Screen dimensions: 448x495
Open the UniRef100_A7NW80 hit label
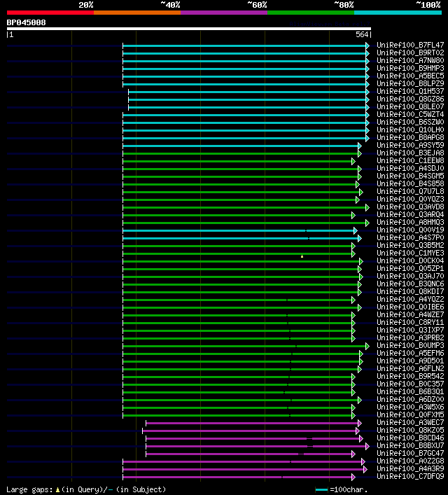click(410, 61)
